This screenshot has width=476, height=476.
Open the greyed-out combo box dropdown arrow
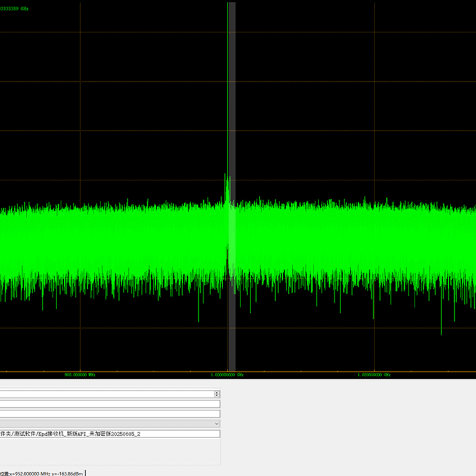(x=217, y=424)
